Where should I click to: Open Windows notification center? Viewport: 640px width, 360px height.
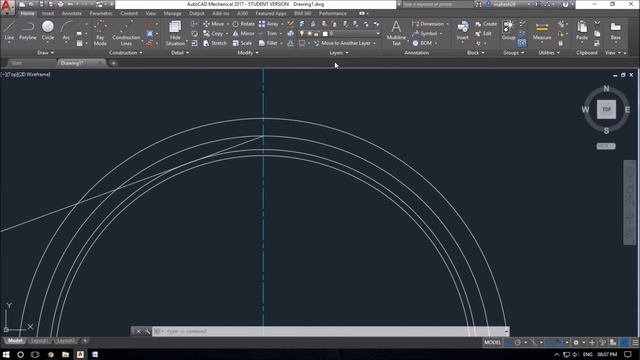(x=628, y=354)
